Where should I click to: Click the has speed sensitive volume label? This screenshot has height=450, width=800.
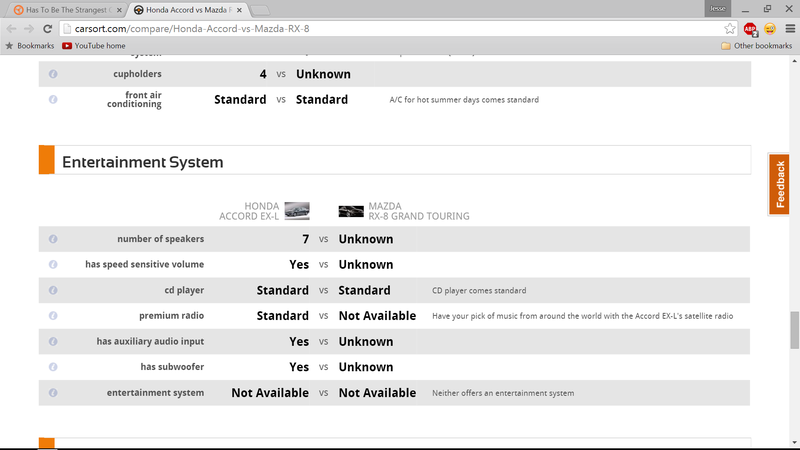click(145, 264)
